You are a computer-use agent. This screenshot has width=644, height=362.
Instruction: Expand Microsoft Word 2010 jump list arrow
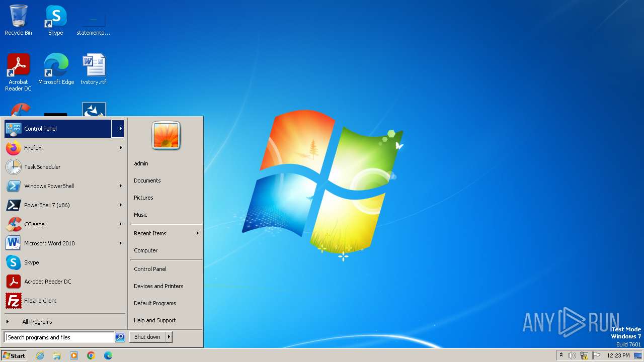pos(120,243)
